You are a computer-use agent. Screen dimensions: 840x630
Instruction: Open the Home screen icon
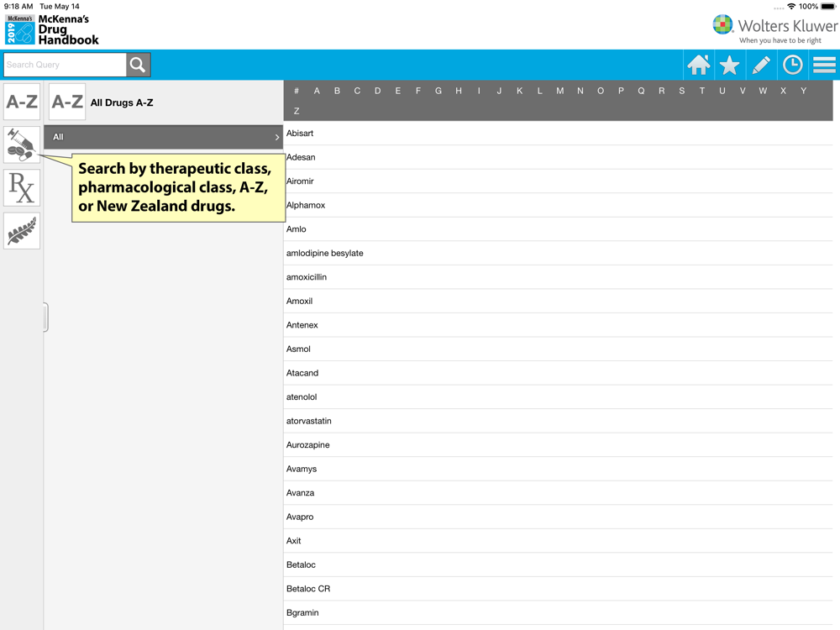[699, 65]
